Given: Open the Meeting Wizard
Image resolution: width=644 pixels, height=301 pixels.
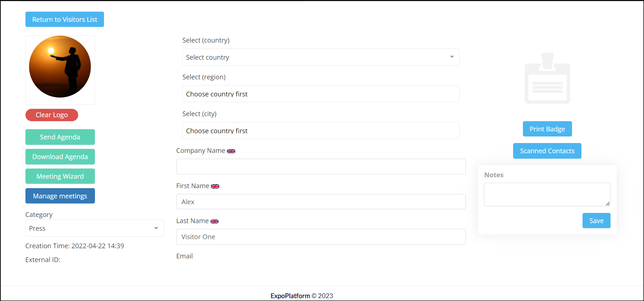Looking at the screenshot, I should click(60, 176).
